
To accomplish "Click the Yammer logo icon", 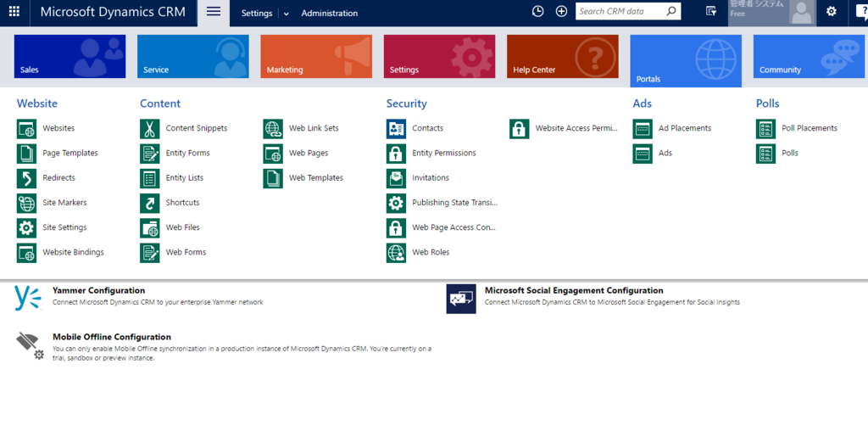I will [28, 298].
